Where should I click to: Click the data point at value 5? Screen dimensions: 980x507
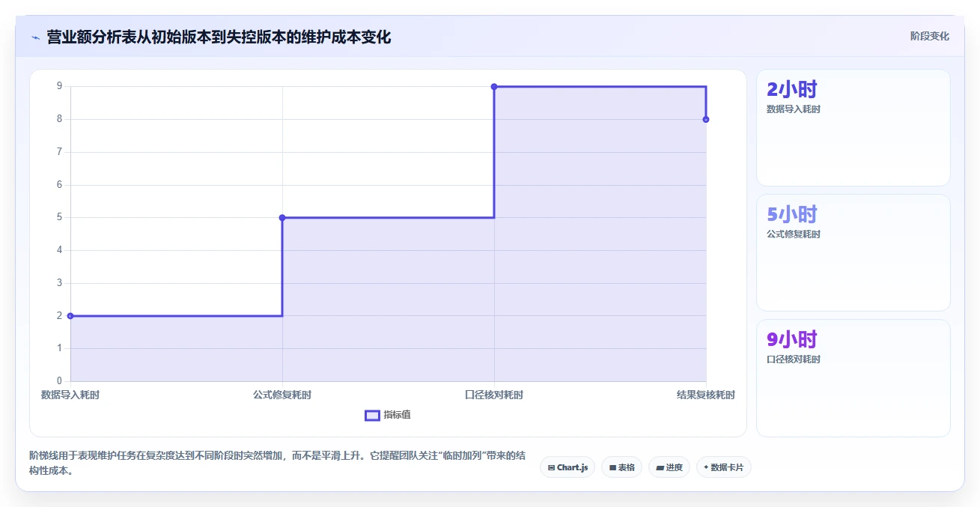tap(282, 218)
